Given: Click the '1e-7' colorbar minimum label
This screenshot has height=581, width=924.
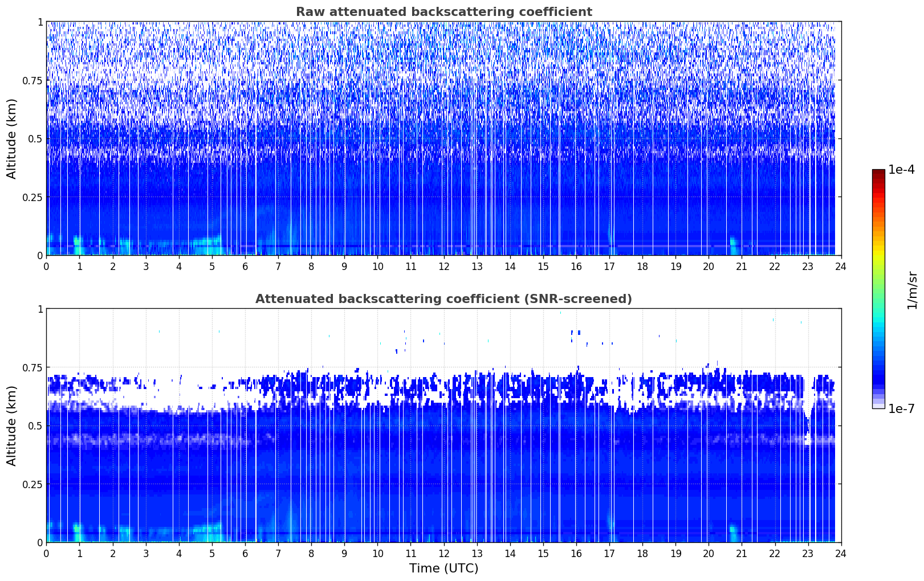Looking at the screenshot, I should tap(901, 408).
